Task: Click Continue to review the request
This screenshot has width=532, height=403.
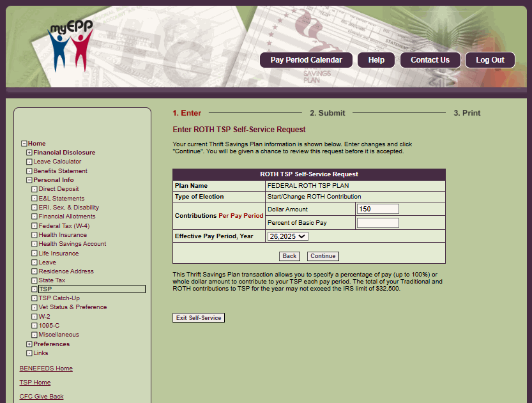Action: point(323,256)
